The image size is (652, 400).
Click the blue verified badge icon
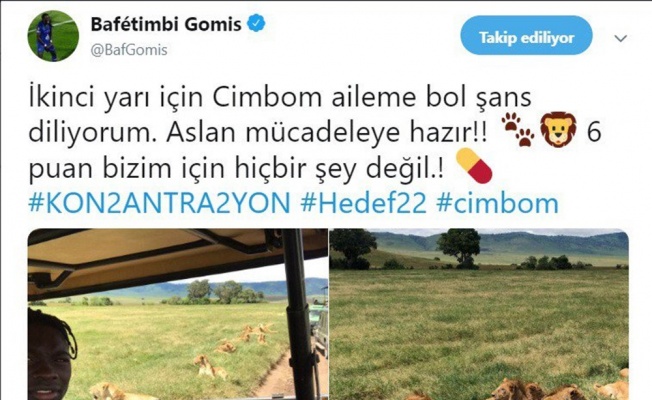(257, 24)
